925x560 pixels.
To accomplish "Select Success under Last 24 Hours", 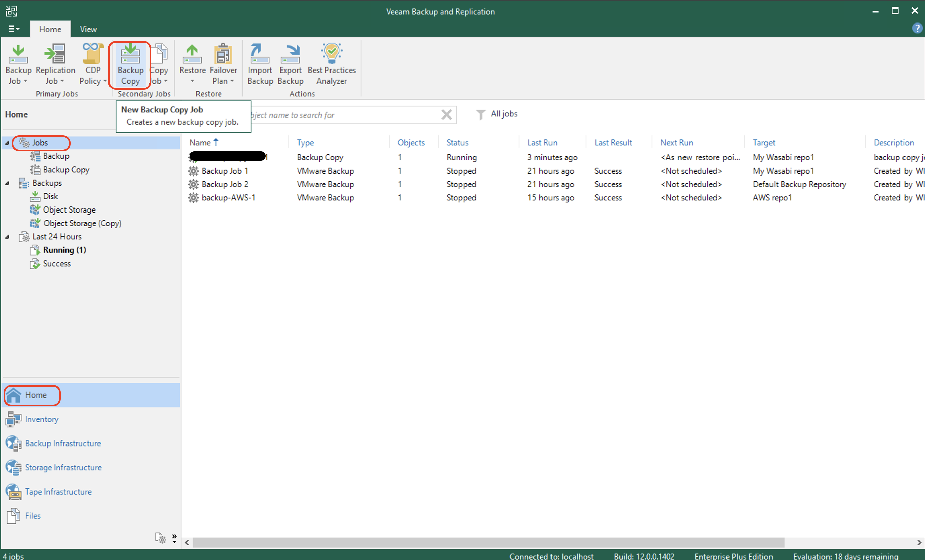I will coord(57,264).
